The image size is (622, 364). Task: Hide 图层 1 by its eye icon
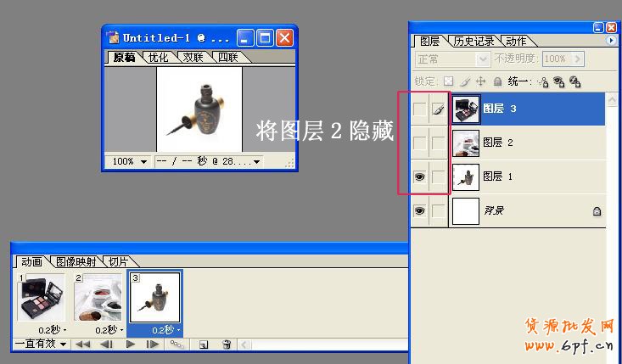[x=419, y=176]
